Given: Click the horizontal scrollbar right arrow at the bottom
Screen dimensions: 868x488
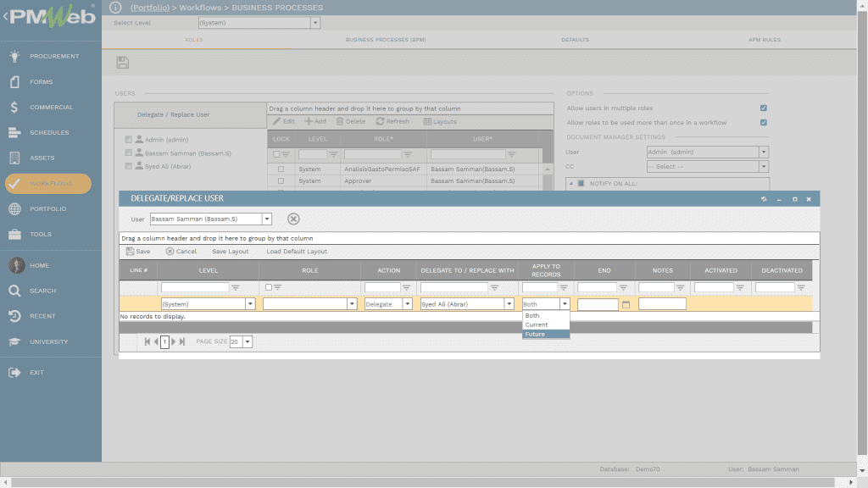Looking at the screenshot, I should click(851, 482).
